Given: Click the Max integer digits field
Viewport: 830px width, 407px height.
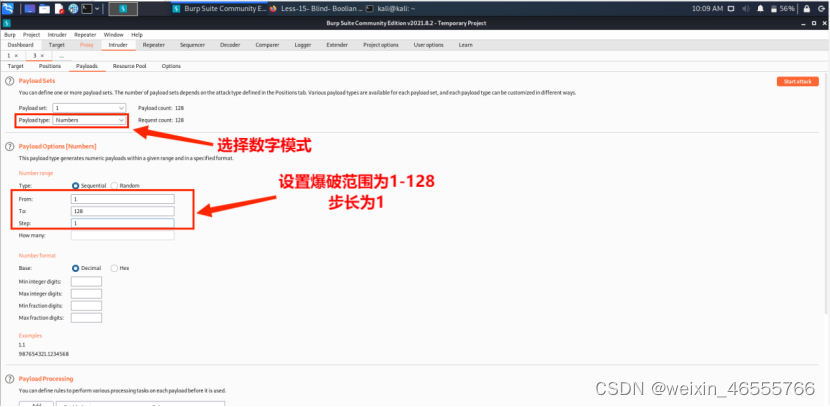Looking at the screenshot, I should point(86,294).
